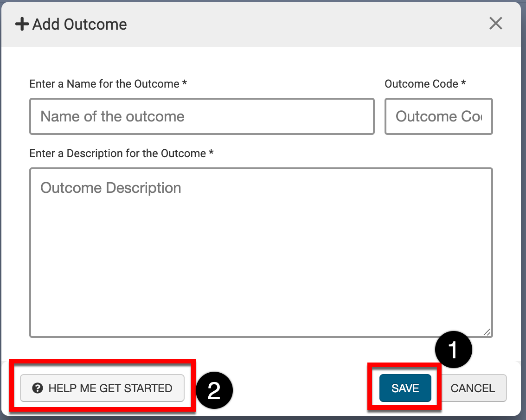Click into the Outcome Code field
Viewport: 526px width, 420px height.
438,116
